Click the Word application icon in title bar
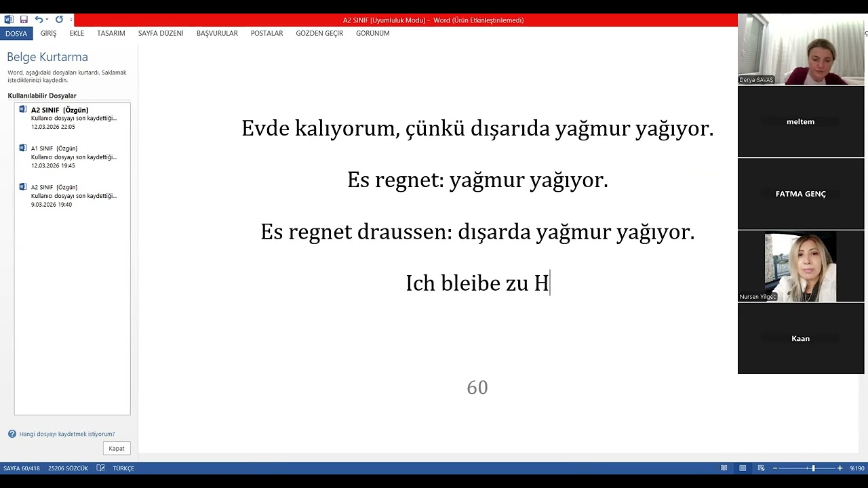Screen dimensions: 868x488 9,20
